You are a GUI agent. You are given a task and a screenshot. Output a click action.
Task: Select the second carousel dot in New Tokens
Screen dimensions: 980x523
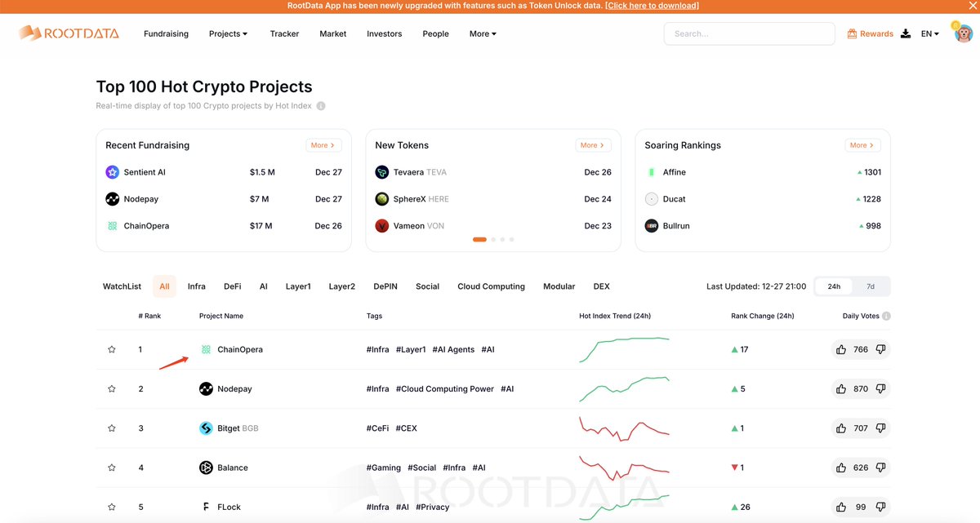tap(492, 240)
